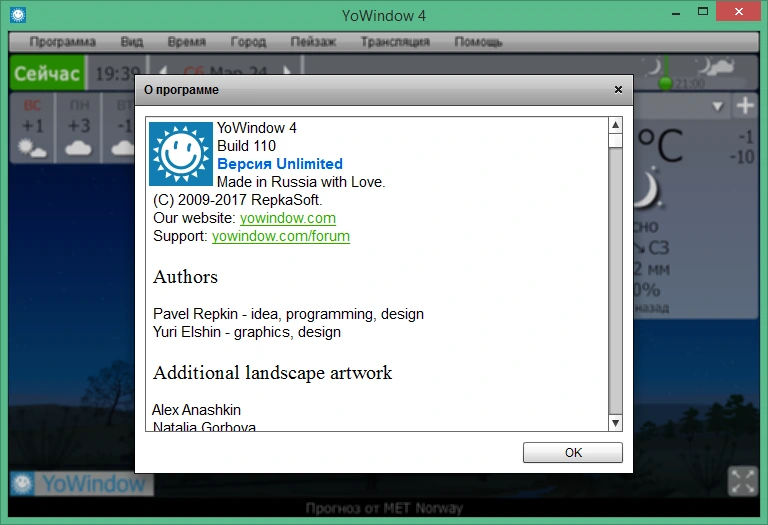Image resolution: width=768 pixels, height=525 pixels.
Task: Click the Pavel Repkin author line
Action: [288, 314]
